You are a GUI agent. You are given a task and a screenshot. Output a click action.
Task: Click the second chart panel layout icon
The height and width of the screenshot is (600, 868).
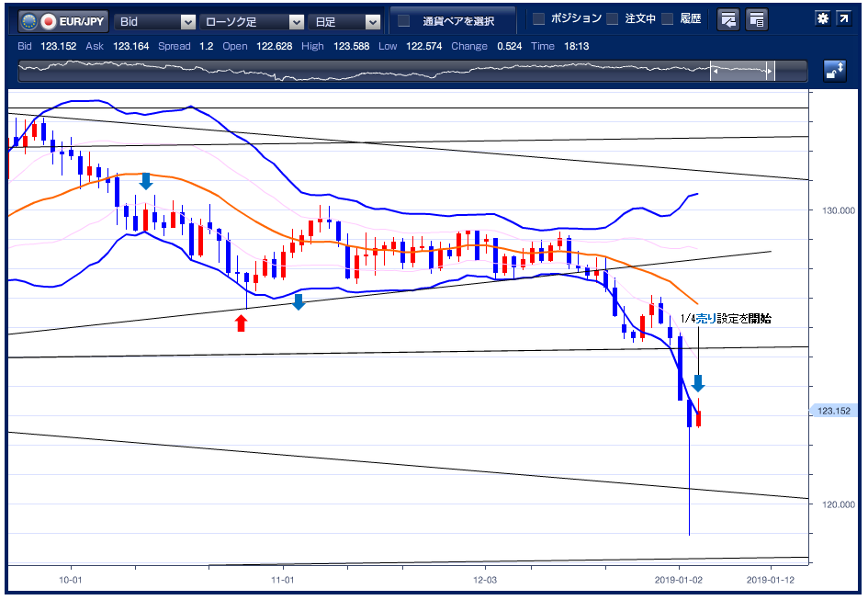(757, 20)
